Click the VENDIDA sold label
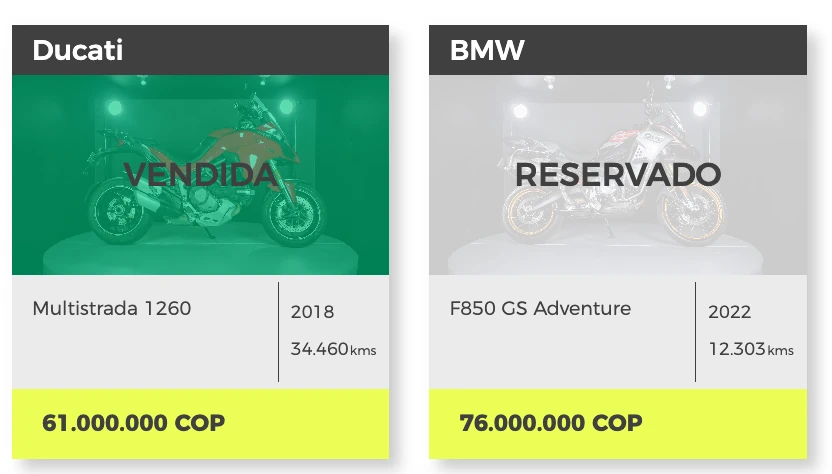Viewport: 832px width, 474px height. tap(200, 175)
